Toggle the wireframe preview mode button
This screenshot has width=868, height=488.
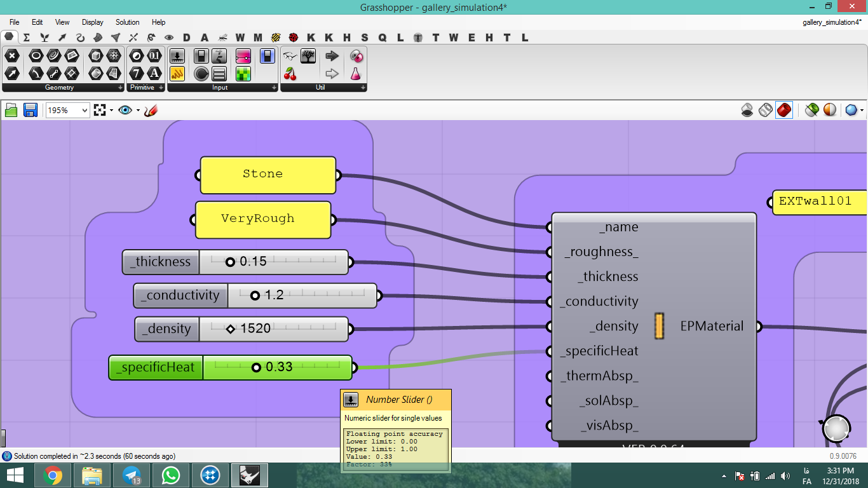766,111
